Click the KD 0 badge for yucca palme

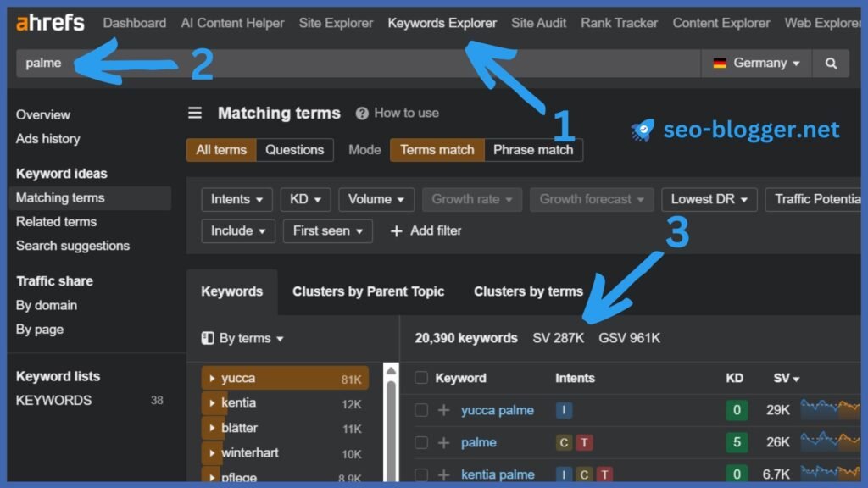[x=737, y=410]
